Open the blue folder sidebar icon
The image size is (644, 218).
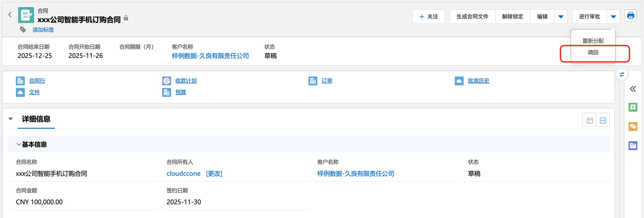point(633,146)
